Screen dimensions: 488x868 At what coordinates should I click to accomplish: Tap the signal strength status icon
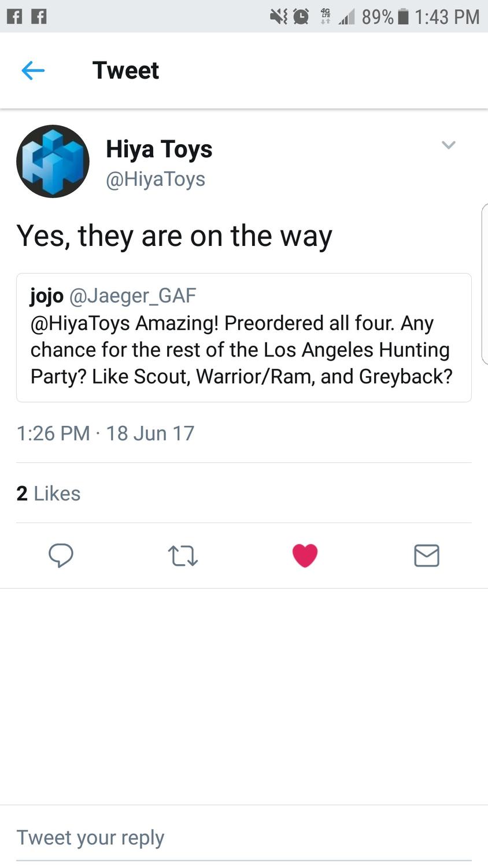347,18
